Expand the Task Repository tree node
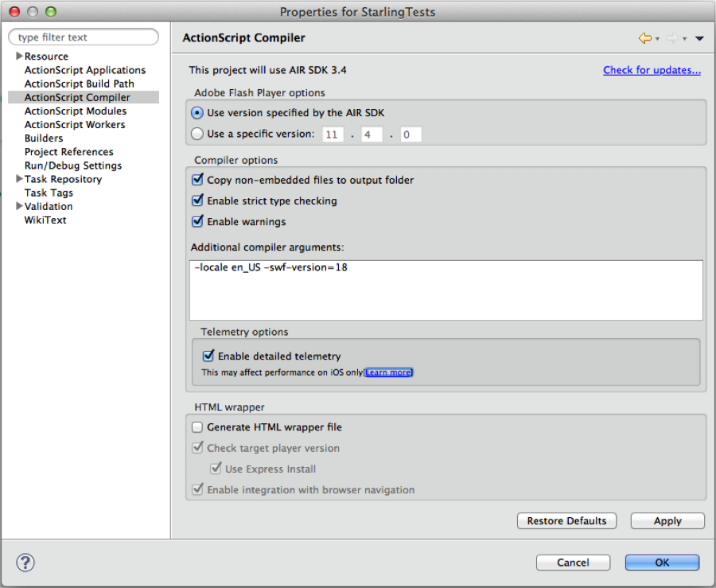Image resolution: width=716 pixels, height=588 pixels. coord(19,179)
